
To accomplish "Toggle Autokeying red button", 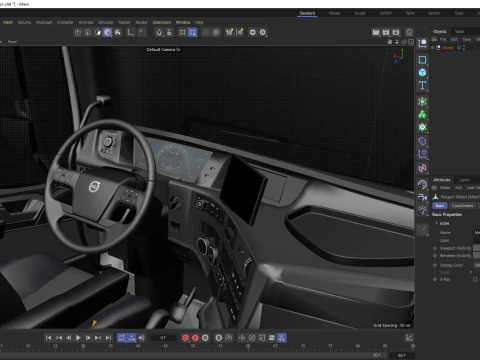I will [x=195, y=338].
